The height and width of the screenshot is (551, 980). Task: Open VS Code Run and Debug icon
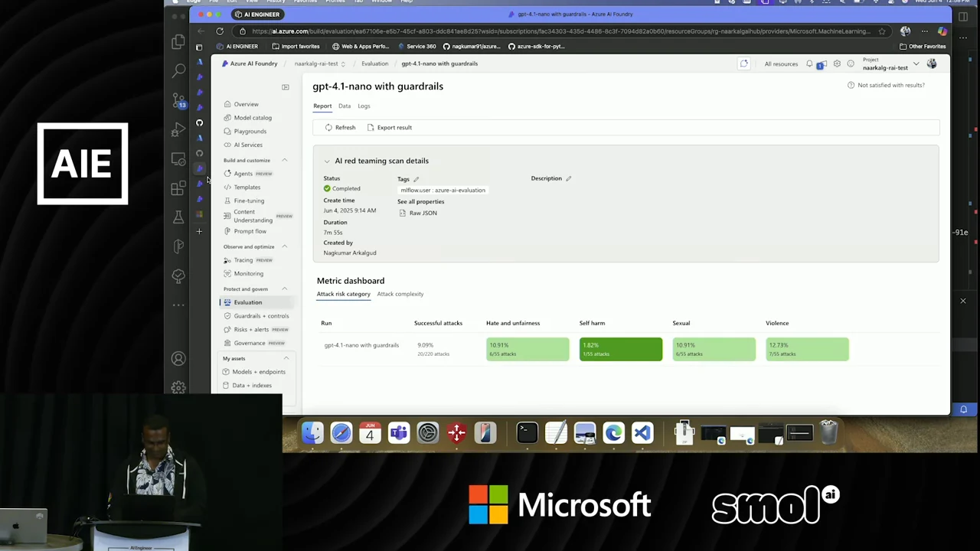pos(178,129)
